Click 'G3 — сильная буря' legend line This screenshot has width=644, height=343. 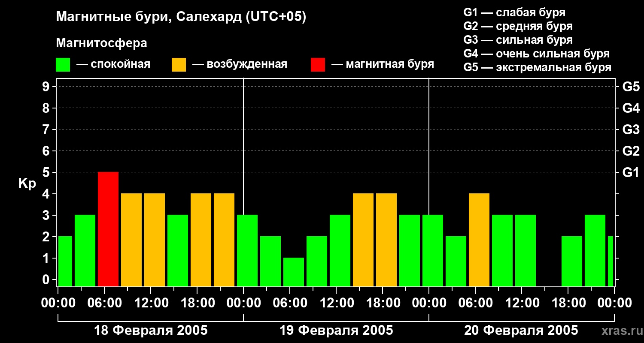(518, 40)
